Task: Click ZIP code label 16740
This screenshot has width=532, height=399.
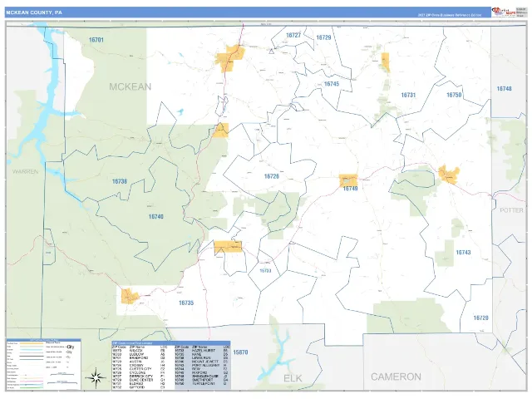Action: point(156,216)
